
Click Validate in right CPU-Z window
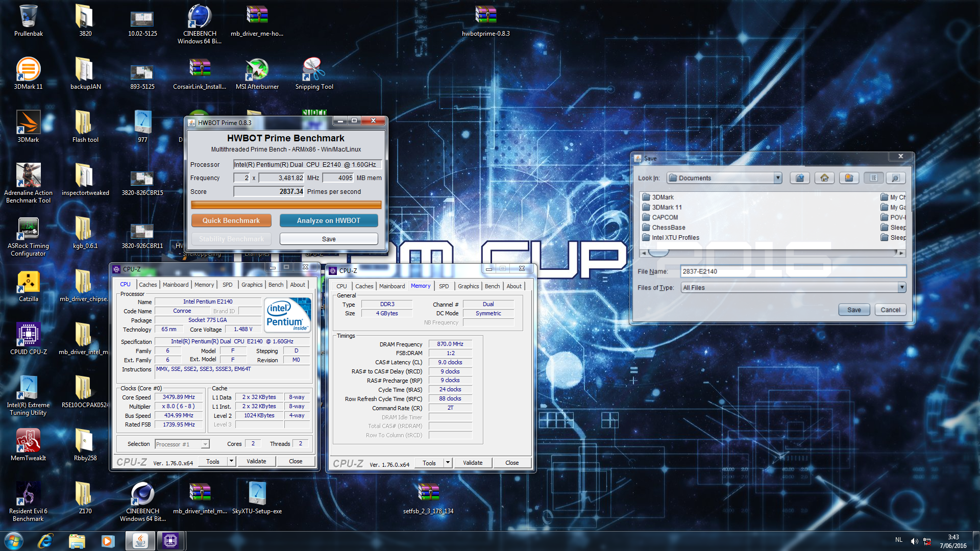[473, 463]
